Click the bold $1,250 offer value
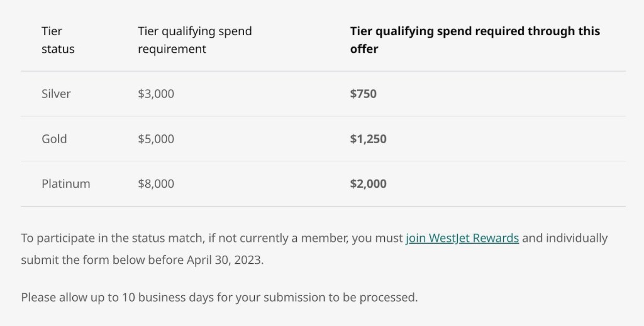 [368, 139]
